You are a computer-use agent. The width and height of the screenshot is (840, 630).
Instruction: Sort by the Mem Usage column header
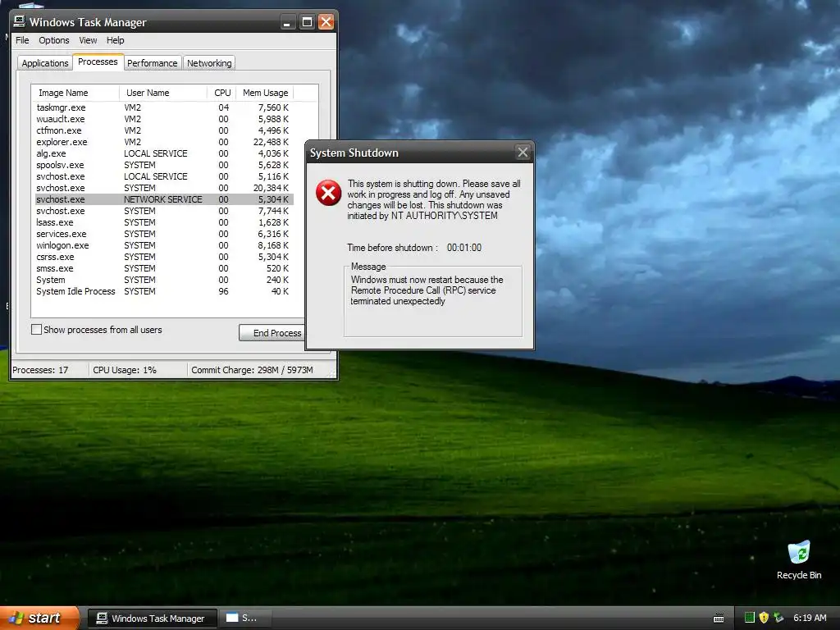pos(265,93)
